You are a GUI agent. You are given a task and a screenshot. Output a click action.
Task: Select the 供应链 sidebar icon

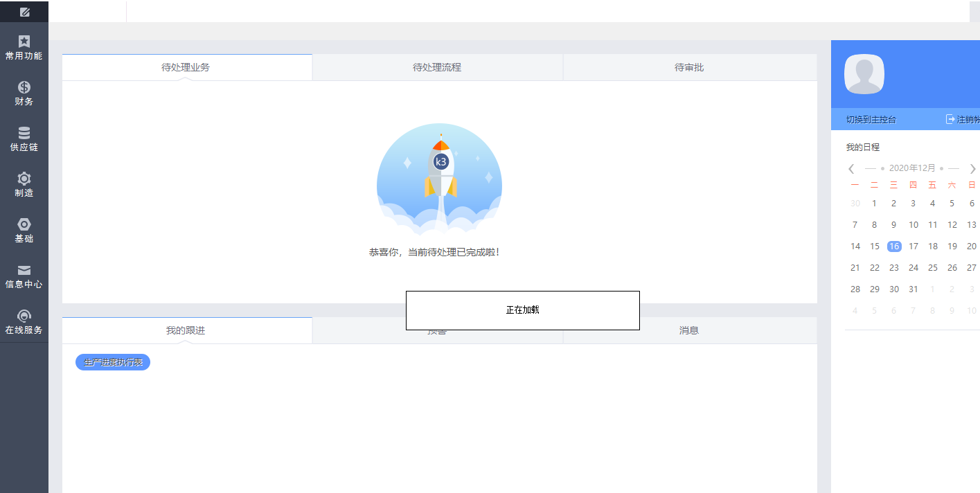click(x=24, y=138)
